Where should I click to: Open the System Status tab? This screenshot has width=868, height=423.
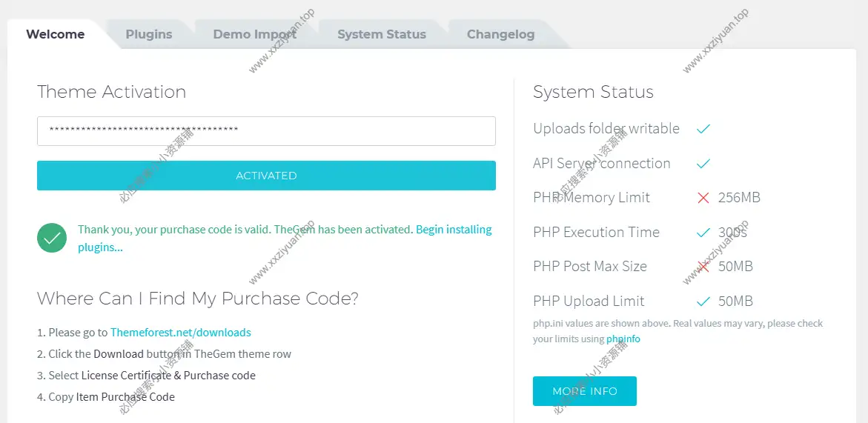tap(381, 34)
